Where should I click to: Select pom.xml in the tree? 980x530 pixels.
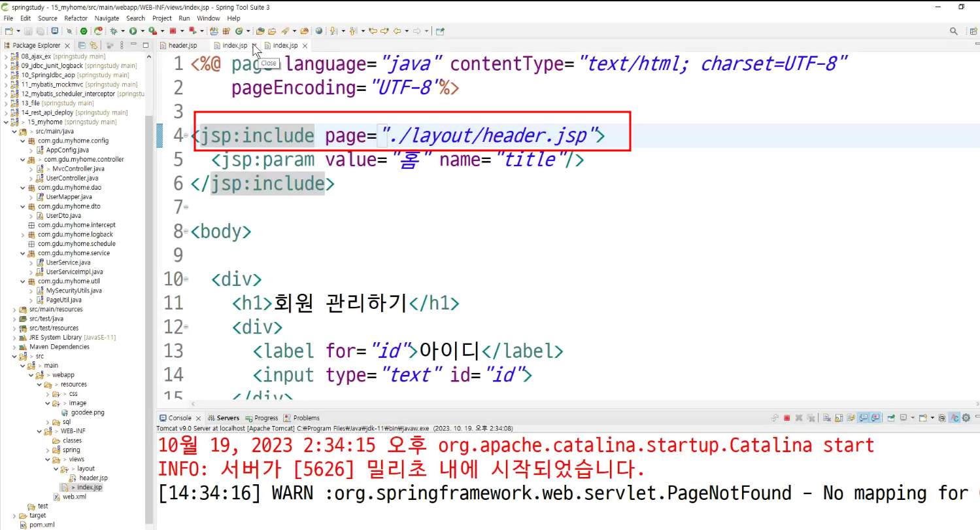(x=42, y=525)
